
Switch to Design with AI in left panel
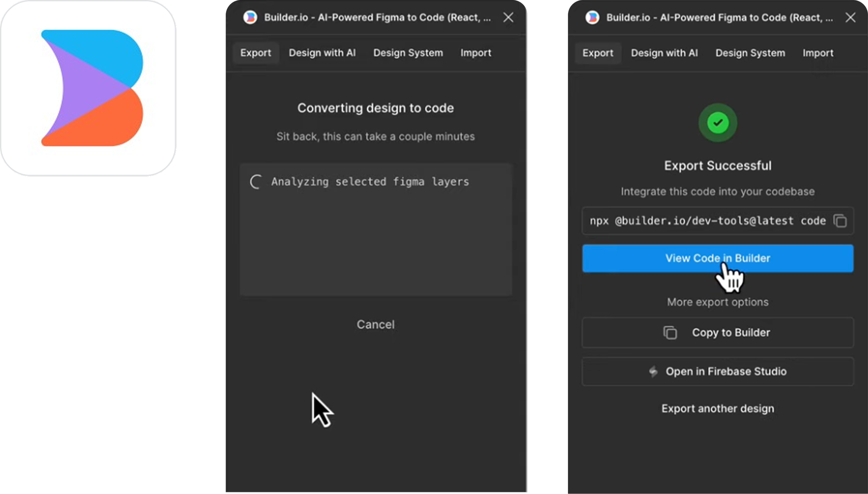coord(322,53)
